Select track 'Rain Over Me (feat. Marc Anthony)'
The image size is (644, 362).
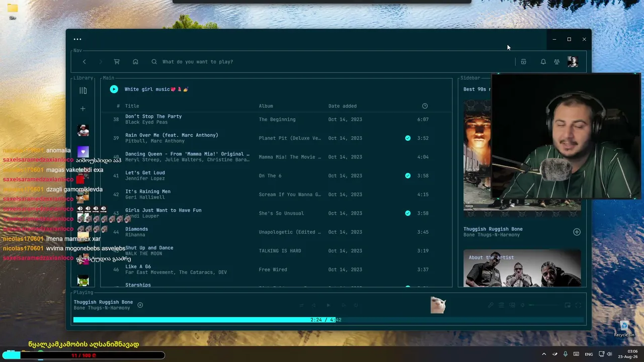172,135
